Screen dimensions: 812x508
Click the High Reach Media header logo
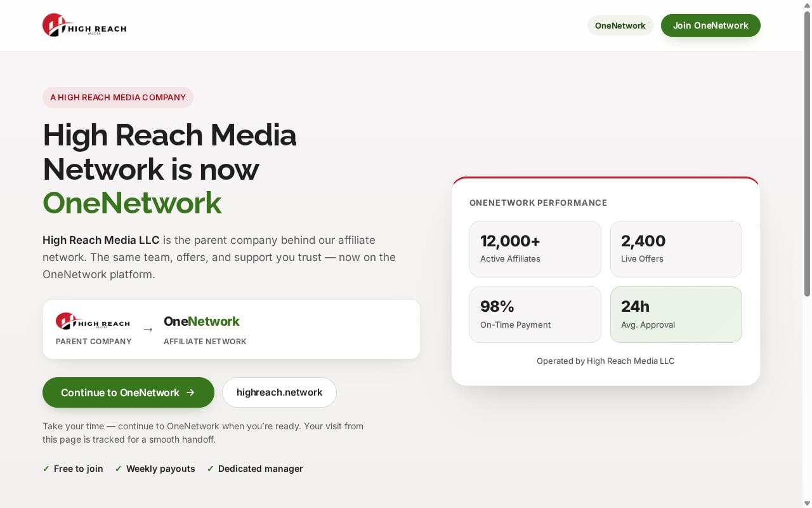(84, 25)
